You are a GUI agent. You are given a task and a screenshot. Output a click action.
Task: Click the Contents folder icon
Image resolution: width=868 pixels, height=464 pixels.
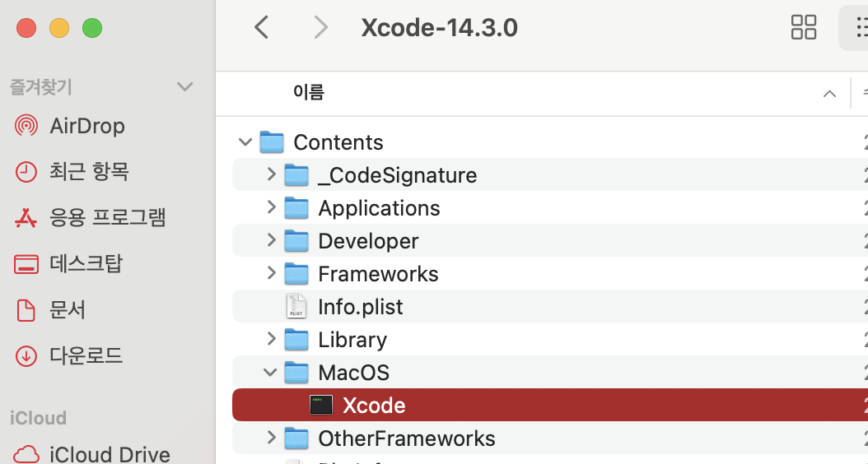tap(272, 142)
